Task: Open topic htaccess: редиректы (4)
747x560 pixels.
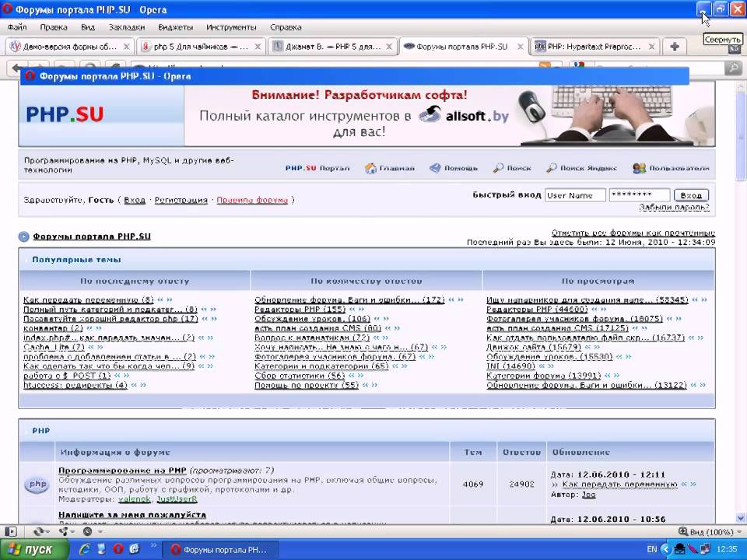Action: point(75,385)
